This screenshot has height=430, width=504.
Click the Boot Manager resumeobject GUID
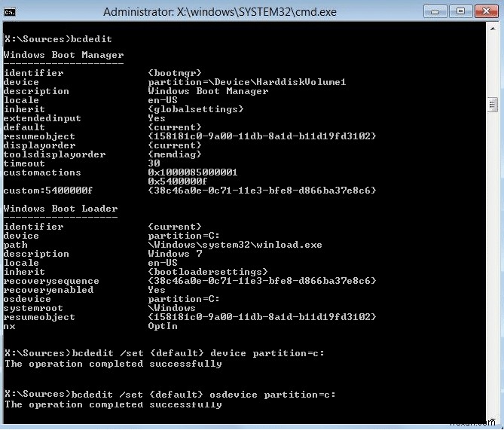262,136
